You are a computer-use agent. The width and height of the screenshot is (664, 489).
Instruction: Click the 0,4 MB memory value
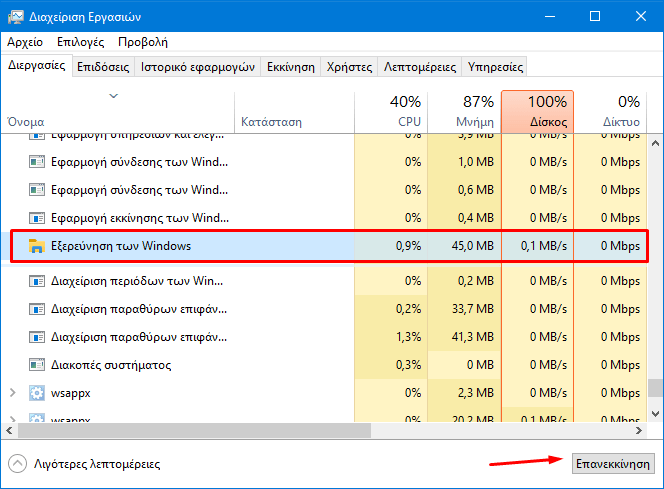point(476,218)
